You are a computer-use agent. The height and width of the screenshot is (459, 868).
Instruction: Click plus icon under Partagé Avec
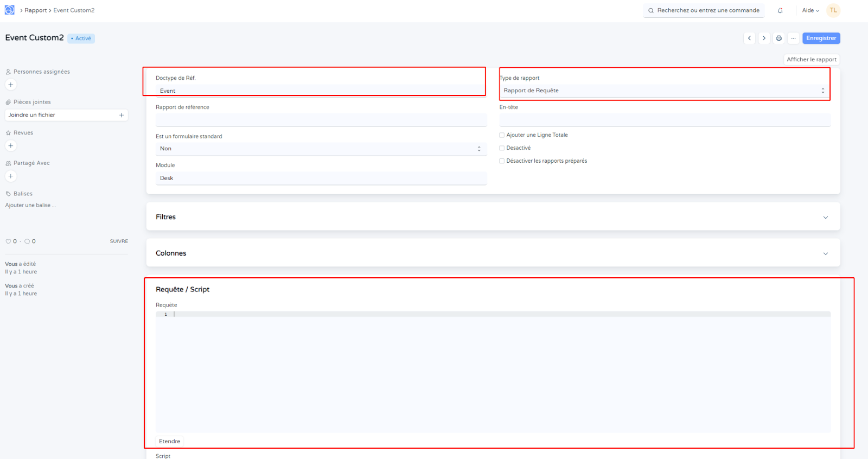pyautogui.click(x=10, y=176)
